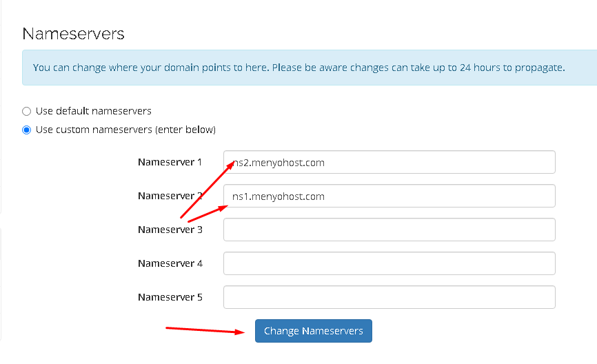Select the Use default nameservers radio button
597x364 pixels.
26,111
